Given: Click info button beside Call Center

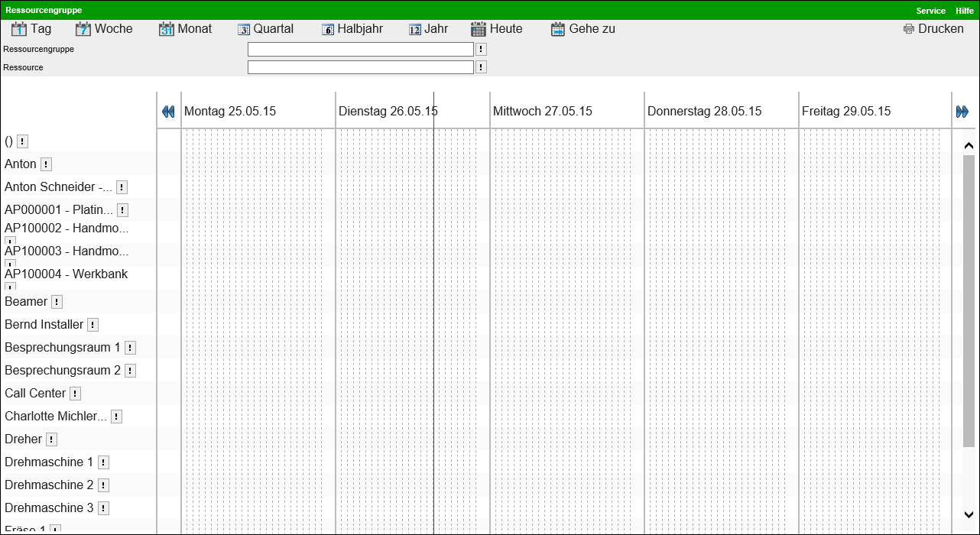Looking at the screenshot, I should pos(75,394).
